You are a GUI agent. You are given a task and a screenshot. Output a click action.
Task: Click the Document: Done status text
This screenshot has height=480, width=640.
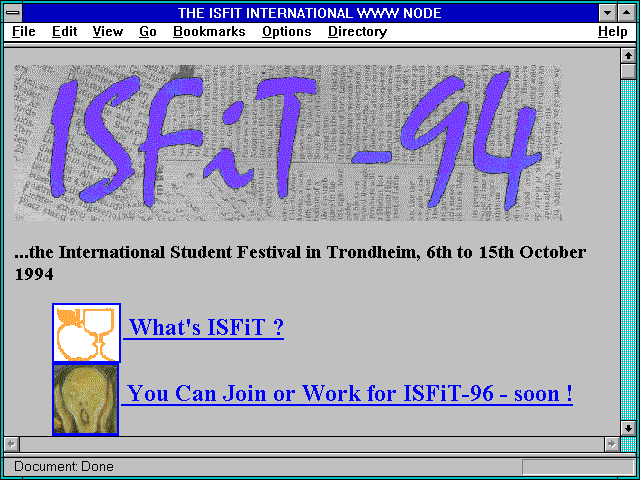point(64,467)
